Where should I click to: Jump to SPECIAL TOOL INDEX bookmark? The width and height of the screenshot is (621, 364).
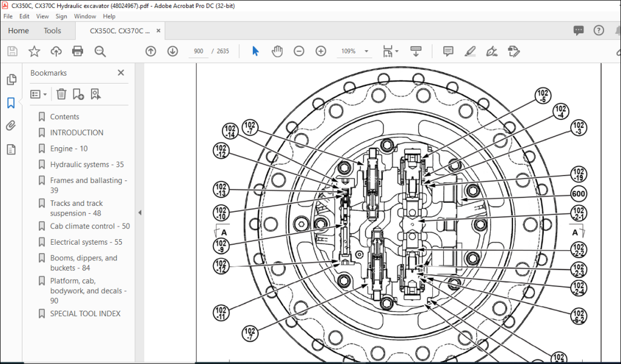[85, 314]
